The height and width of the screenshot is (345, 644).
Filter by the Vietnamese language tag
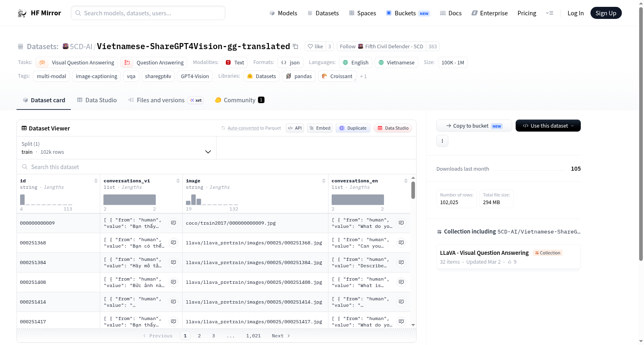coord(396,62)
